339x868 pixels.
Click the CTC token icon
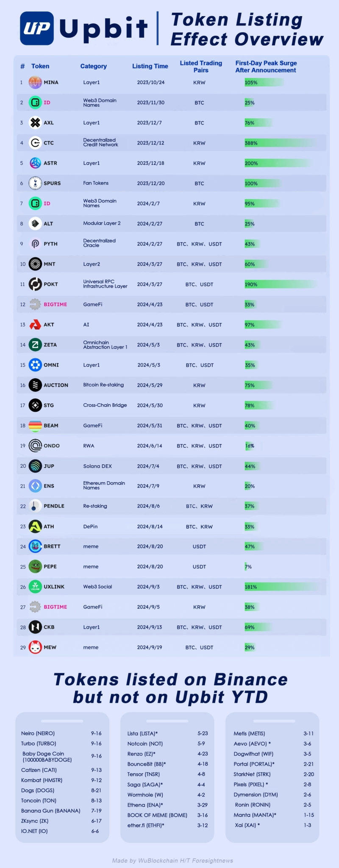35,143
